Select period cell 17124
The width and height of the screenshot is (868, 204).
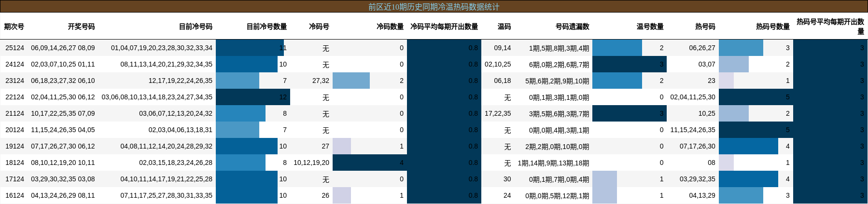coord(14,179)
